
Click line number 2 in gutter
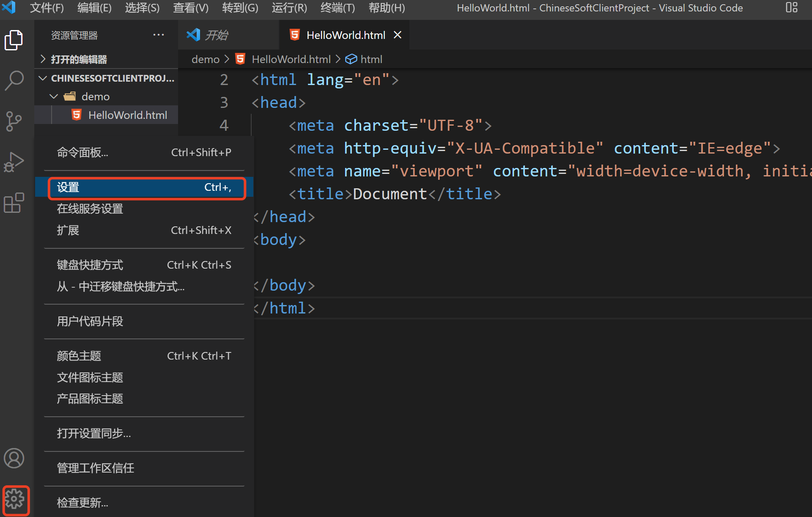click(x=224, y=80)
